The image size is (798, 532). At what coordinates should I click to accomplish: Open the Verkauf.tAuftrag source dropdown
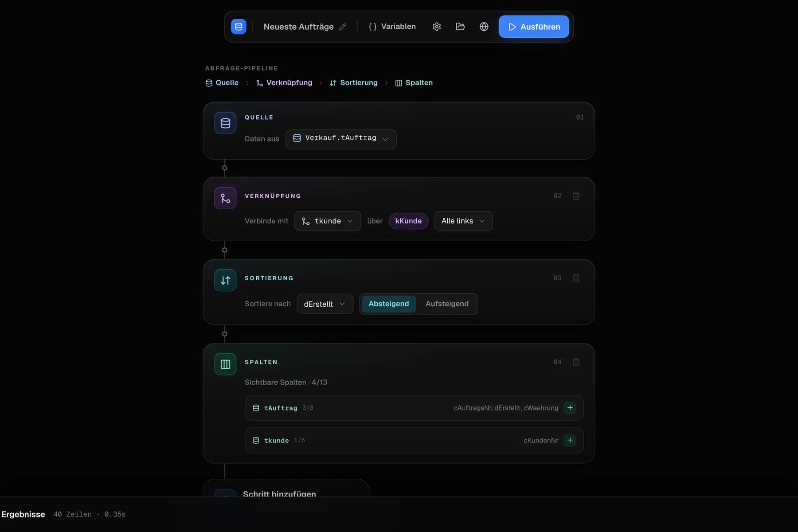[x=341, y=139]
